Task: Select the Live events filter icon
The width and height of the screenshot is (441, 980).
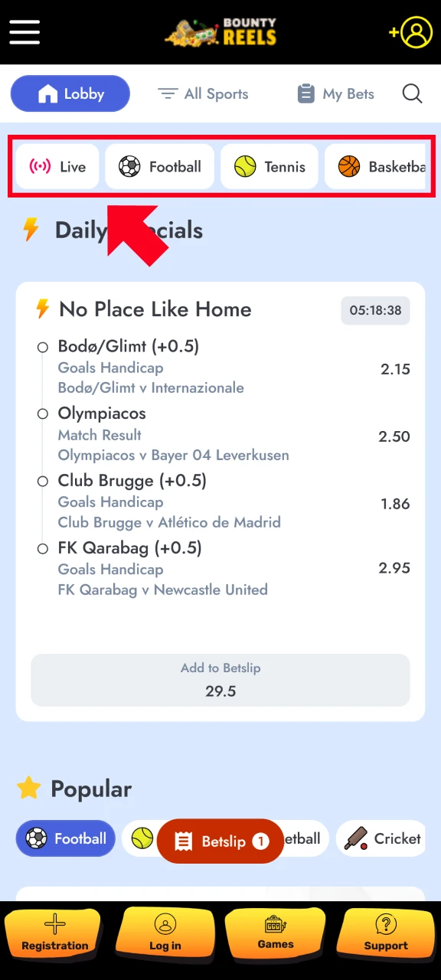Action: 40,166
